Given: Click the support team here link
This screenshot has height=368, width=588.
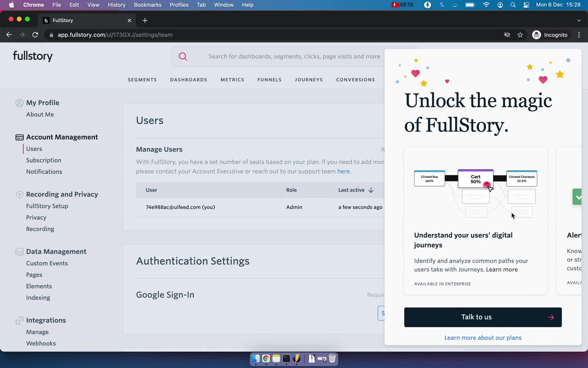Looking at the screenshot, I should [343, 171].
